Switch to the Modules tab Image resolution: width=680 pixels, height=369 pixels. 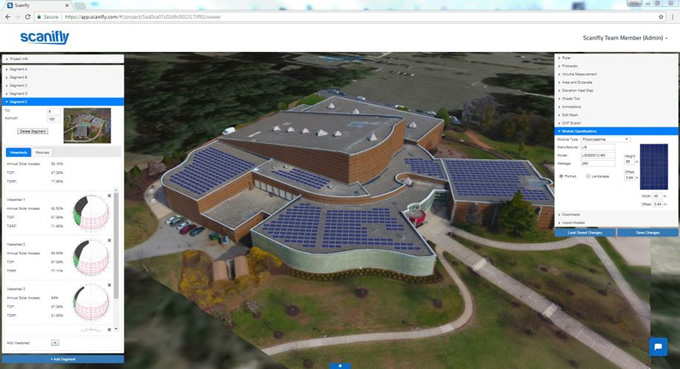point(42,153)
